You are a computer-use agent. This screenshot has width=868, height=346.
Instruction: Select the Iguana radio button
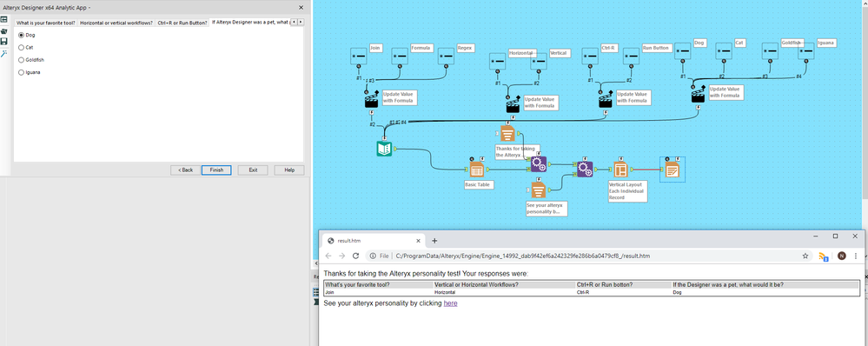tap(21, 72)
